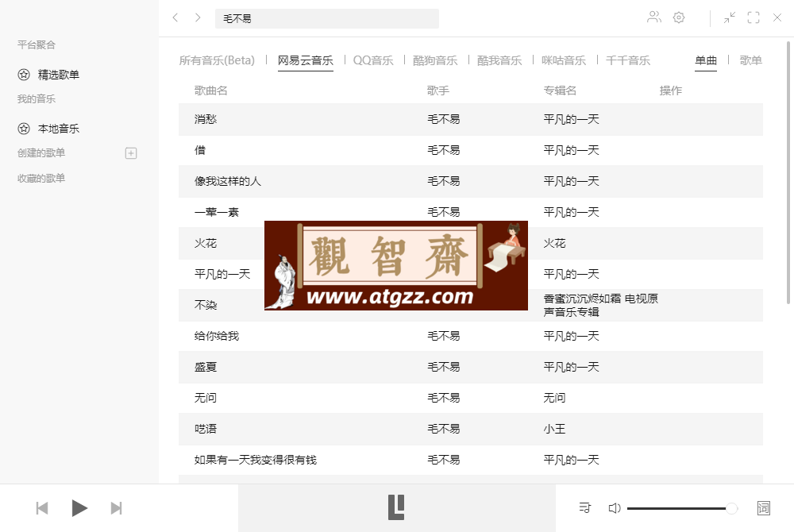Select the song 像我这样的人
Image resolution: width=794 pixels, height=532 pixels.
tap(228, 181)
